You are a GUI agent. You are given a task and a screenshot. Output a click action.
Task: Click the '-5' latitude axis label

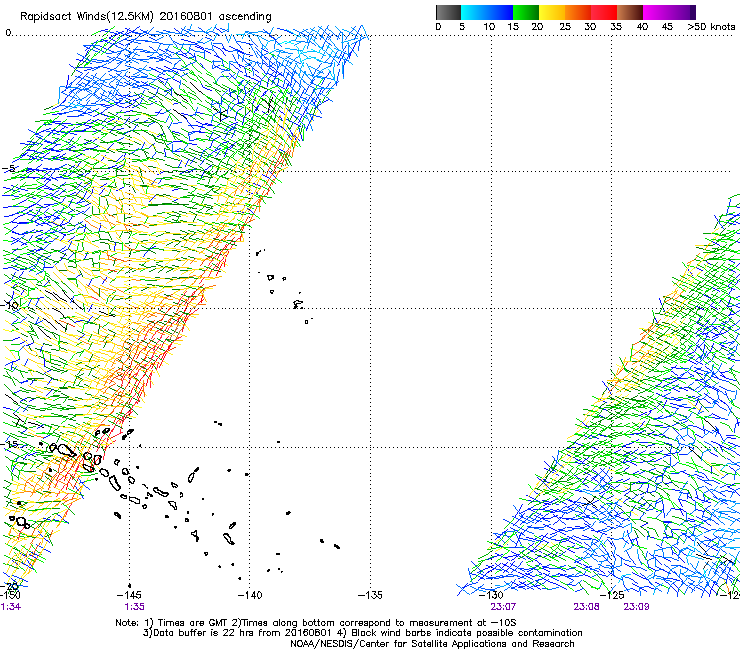click(x=9, y=169)
